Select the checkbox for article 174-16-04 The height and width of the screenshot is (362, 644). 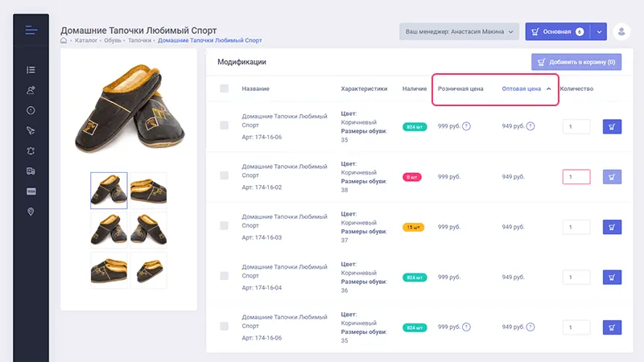(224, 276)
